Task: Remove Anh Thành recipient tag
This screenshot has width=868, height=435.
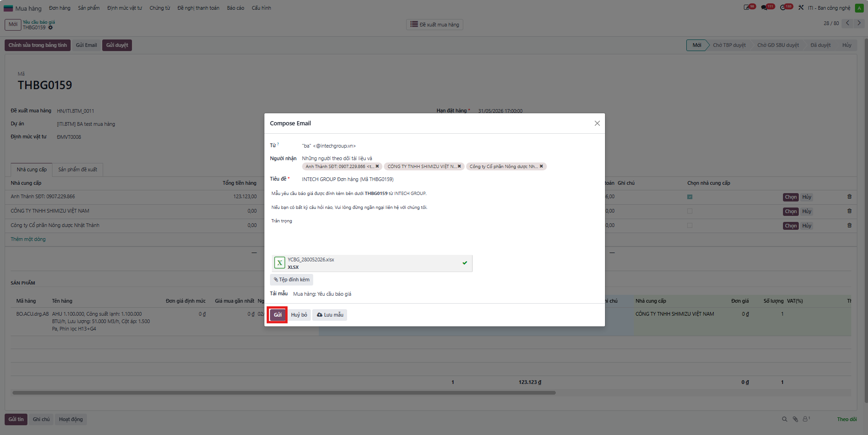Action: pyautogui.click(x=377, y=166)
